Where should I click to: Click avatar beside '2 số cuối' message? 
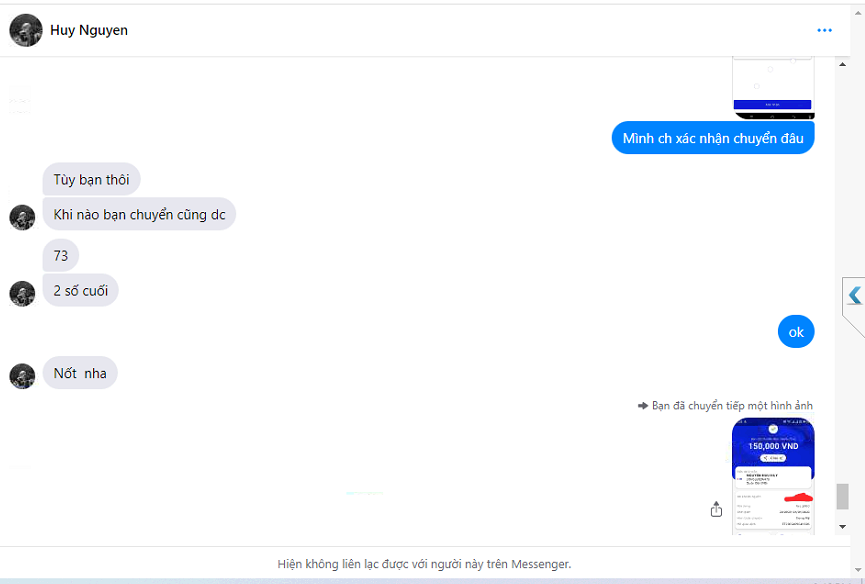pyautogui.click(x=22, y=293)
